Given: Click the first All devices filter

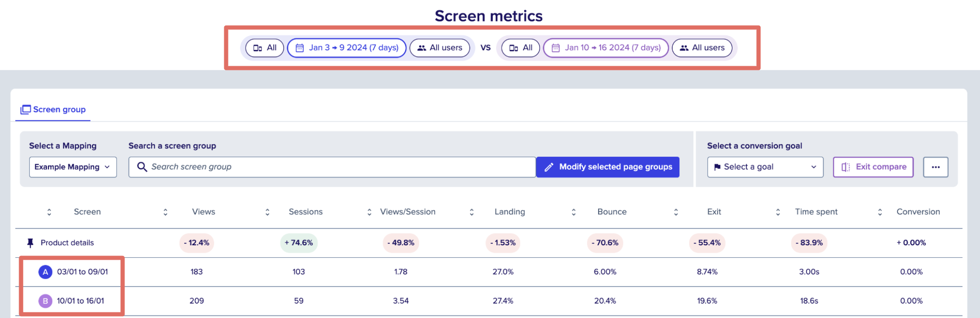Looking at the screenshot, I should point(264,48).
